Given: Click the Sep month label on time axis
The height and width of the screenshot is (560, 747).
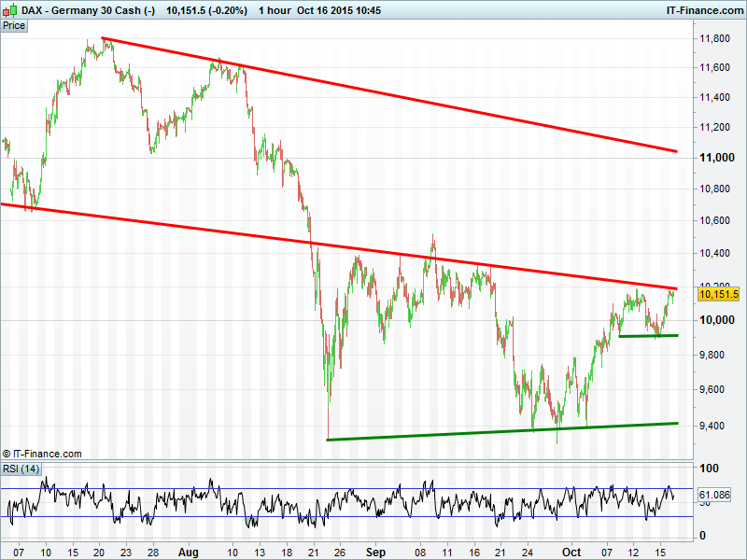Looking at the screenshot, I should (x=375, y=553).
